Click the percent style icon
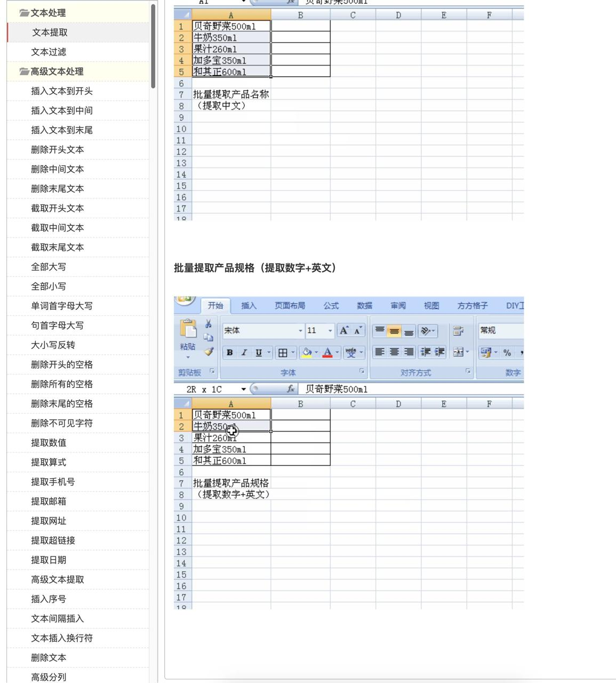616x683 pixels. pyautogui.click(x=507, y=352)
